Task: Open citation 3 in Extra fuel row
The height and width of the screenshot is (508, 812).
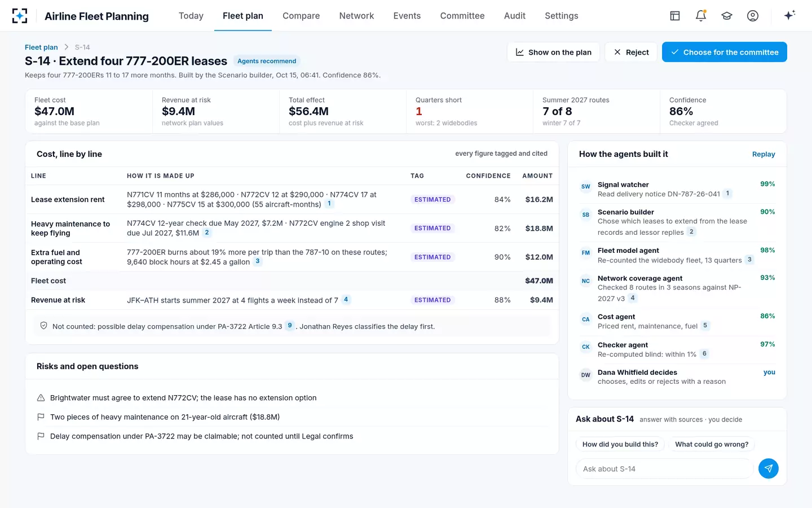Action: [258, 261]
